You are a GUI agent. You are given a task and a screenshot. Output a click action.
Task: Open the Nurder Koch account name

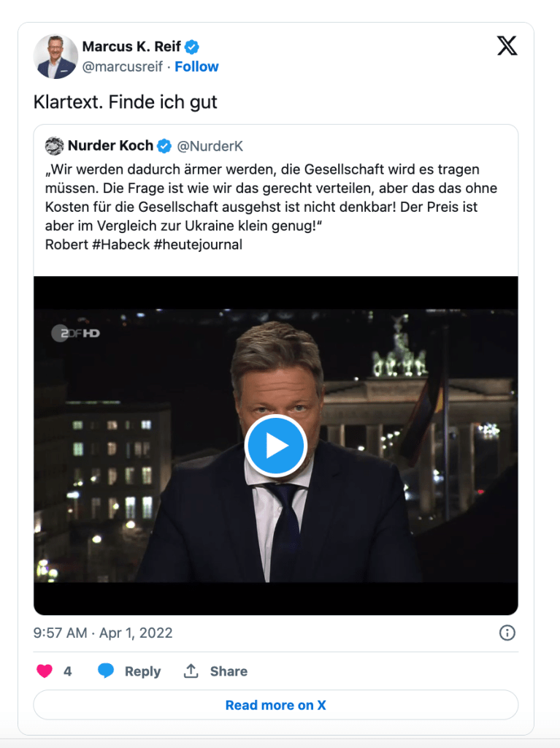(110, 145)
